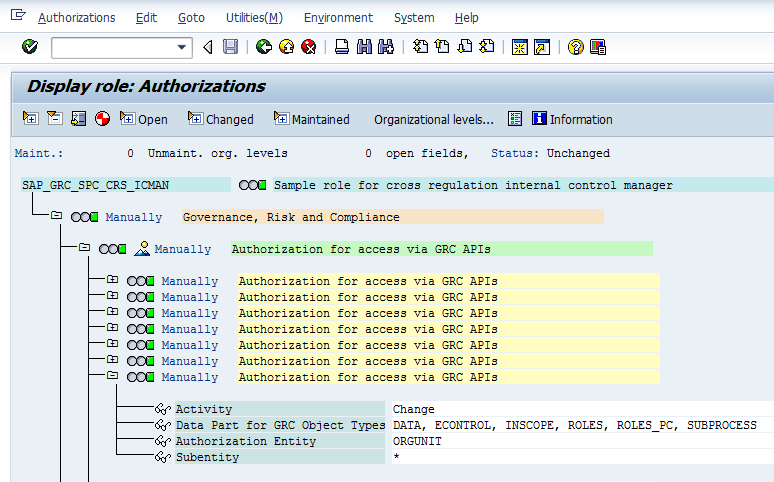Image resolution: width=774 pixels, height=482 pixels.
Task: Click the Save diskette icon
Action: [x=231, y=47]
